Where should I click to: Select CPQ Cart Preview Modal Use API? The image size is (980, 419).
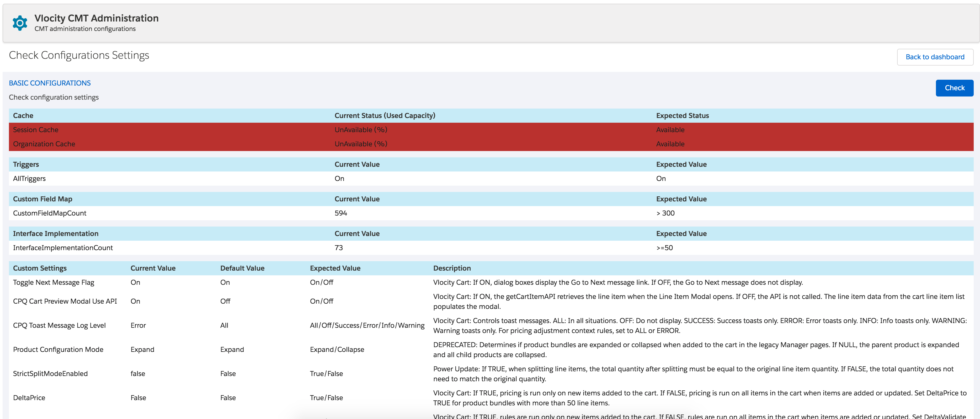pos(65,301)
